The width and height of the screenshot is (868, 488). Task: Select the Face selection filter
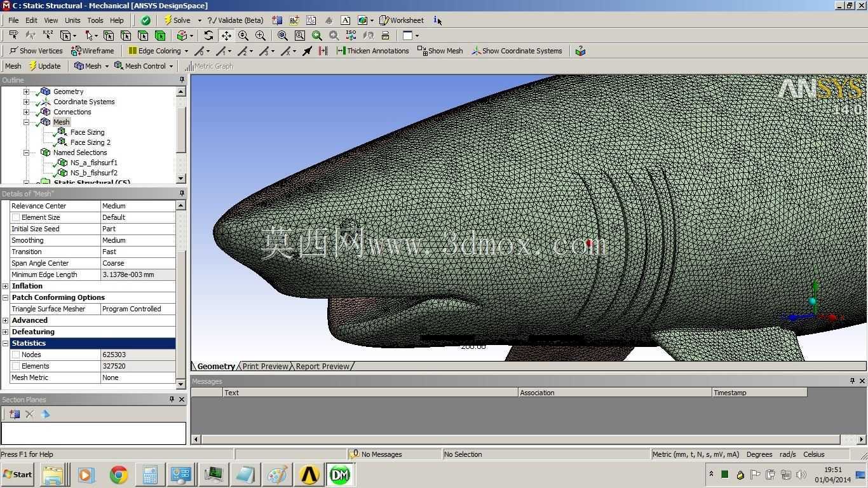pos(143,36)
